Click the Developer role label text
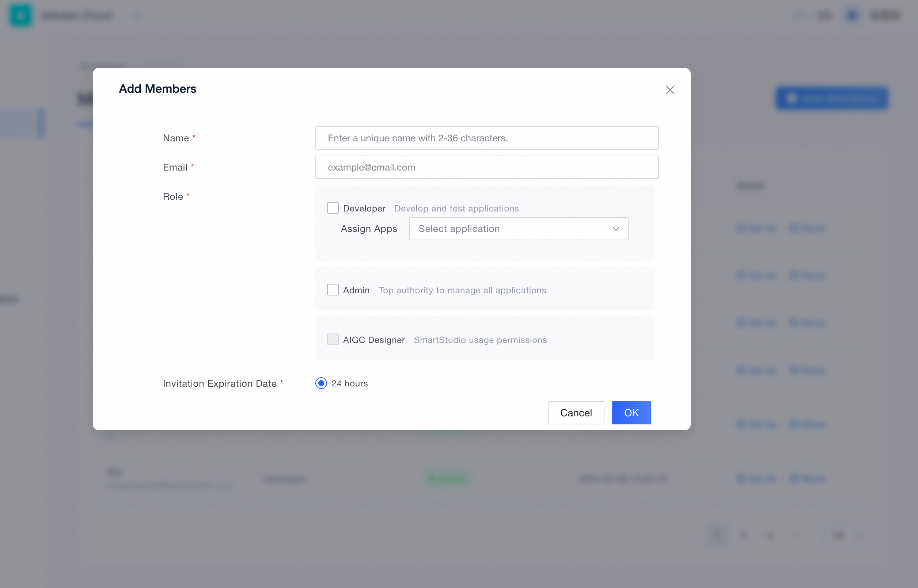The height and width of the screenshot is (588, 918). pyautogui.click(x=364, y=209)
